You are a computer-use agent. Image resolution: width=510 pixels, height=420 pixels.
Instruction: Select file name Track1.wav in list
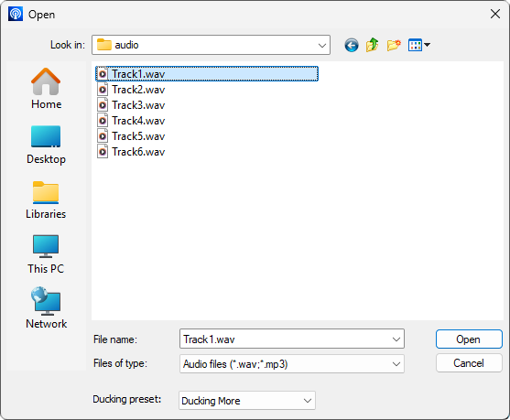[x=138, y=74]
